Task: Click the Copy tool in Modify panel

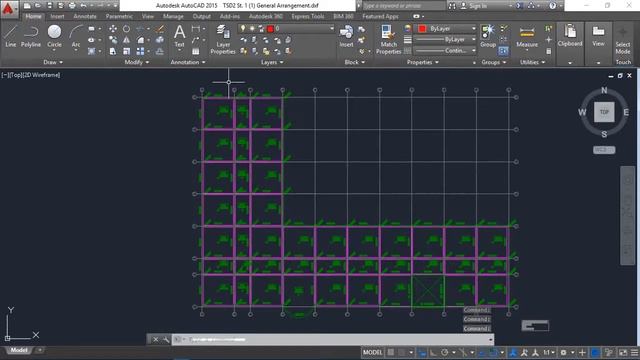Action: click(x=113, y=40)
